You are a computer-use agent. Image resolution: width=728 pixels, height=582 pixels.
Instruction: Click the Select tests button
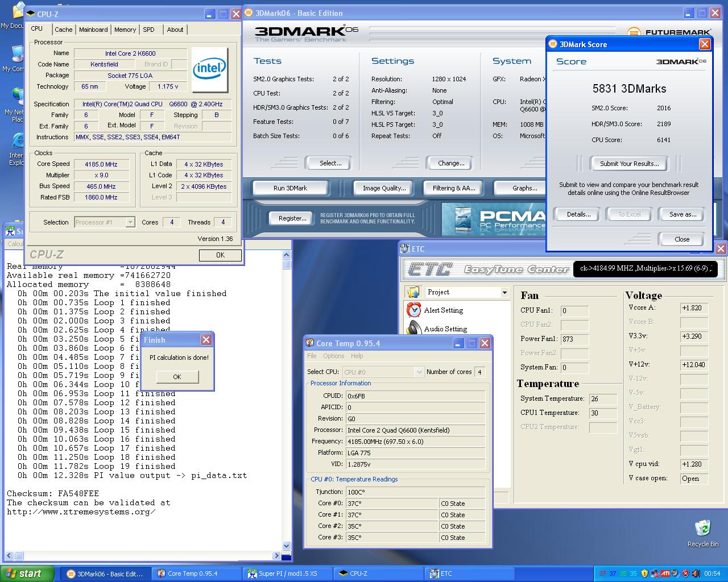[330, 163]
